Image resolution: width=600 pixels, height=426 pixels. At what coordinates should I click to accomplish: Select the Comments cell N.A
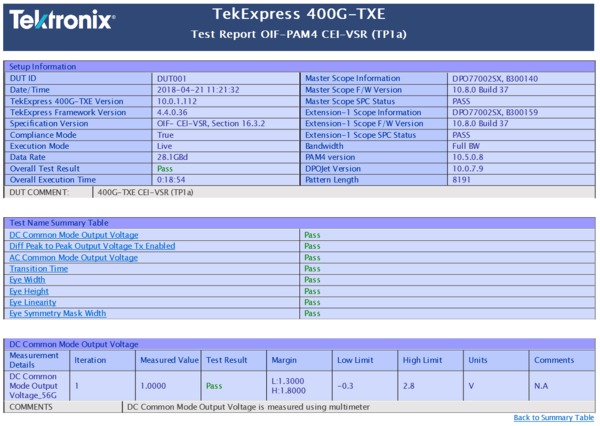tap(562, 386)
